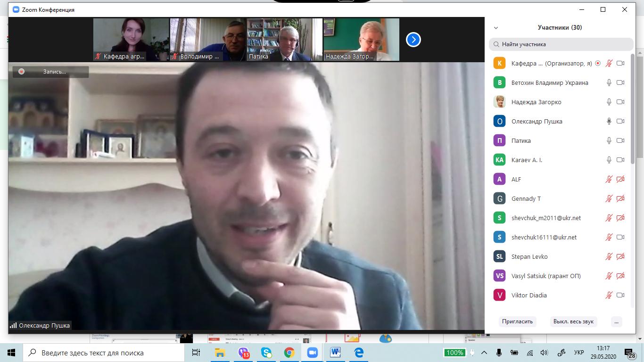Select participant Надежда Загорко name

click(x=537, y=102)
